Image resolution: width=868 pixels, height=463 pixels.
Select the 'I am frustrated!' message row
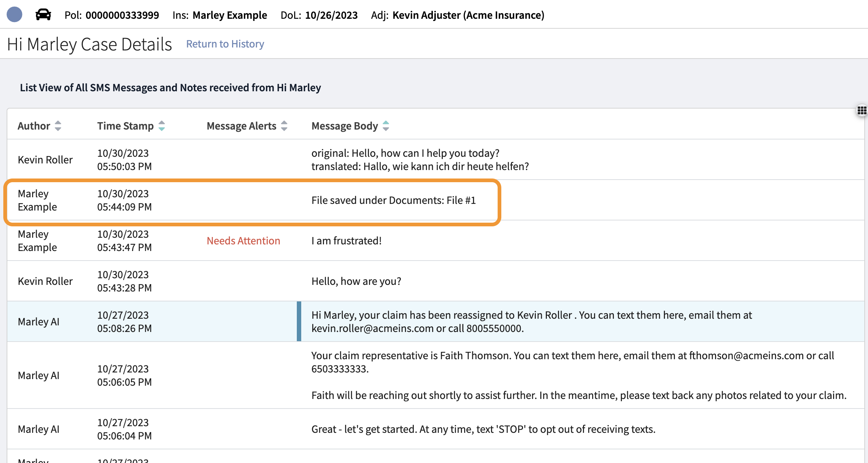346,241
